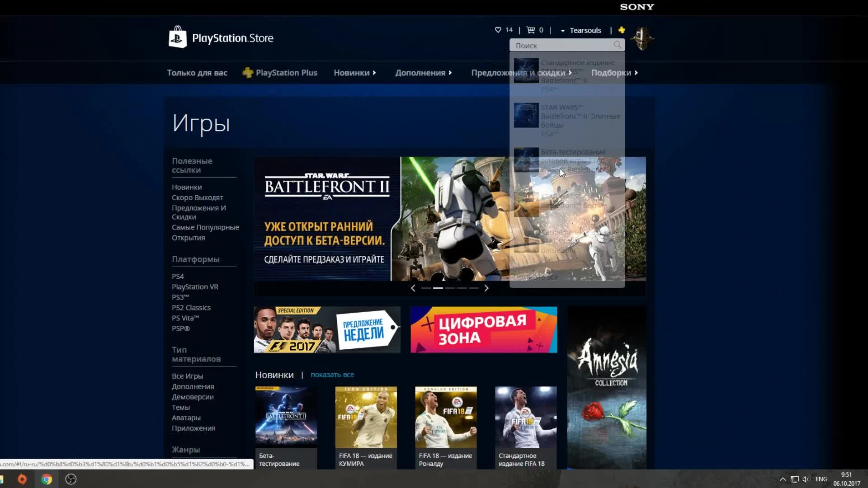Expand the Подборки menu chevron

click(x=637, y=73)
